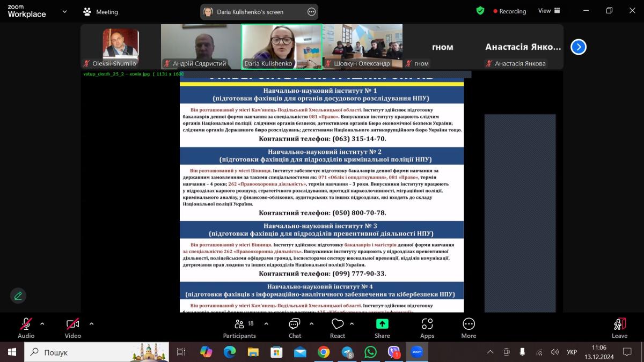Show next participants with the blue arrow
Screen dimensions: 644x362
pos(578,47)
